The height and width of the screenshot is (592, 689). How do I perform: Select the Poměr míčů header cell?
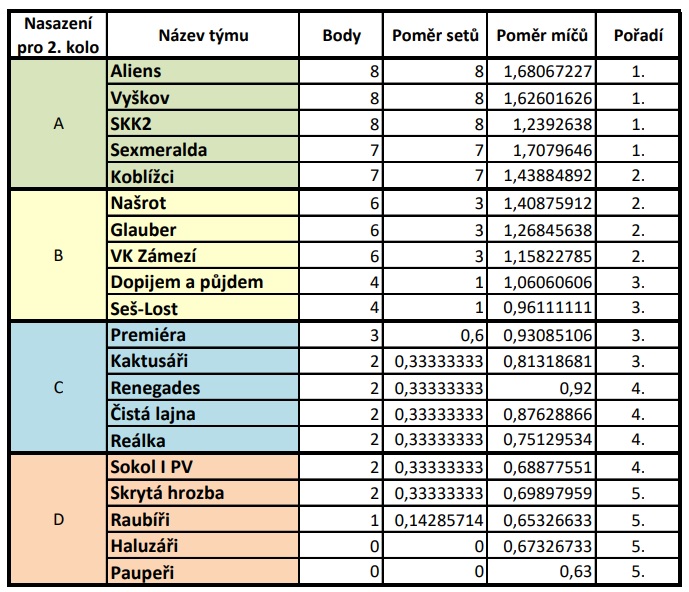coord(541,35)
